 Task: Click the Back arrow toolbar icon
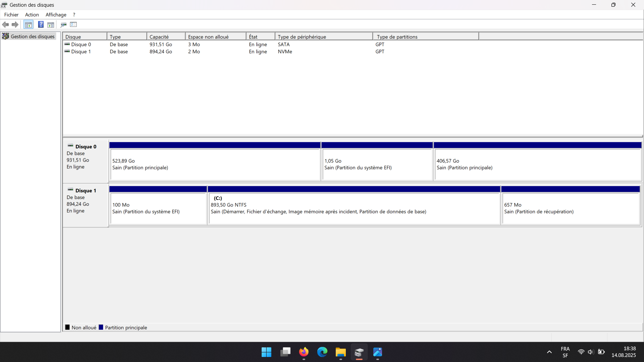coord(6,24)
